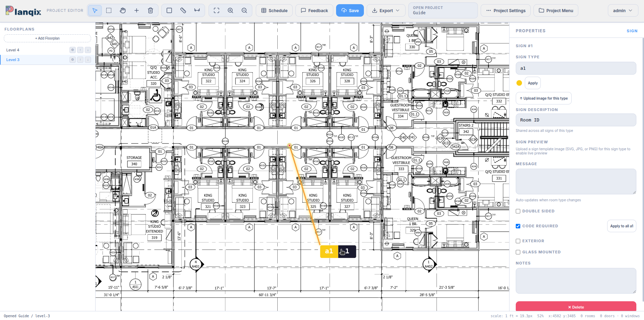
Task: Select the pointer selection tool
Action: 95,10
